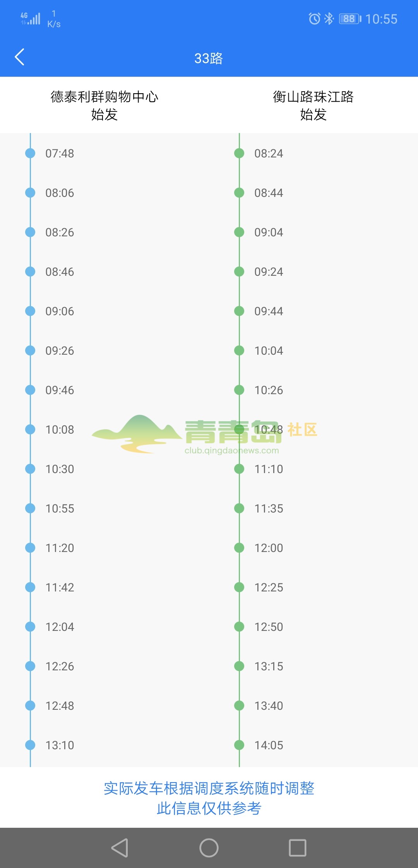Open recent apps square button
Viewport: 418px width, 868px height.
coord(298,848)
